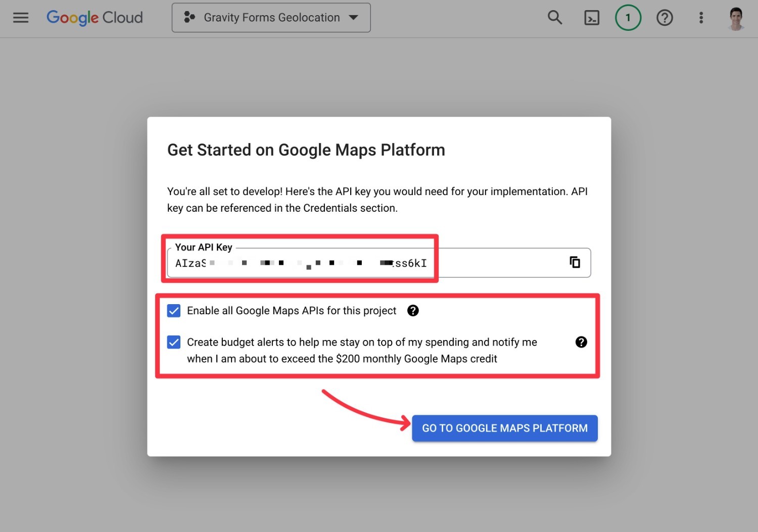Open the Google Cloud navigation menu
The height and width of the screenshot is (532, 758).
(20, 17)
